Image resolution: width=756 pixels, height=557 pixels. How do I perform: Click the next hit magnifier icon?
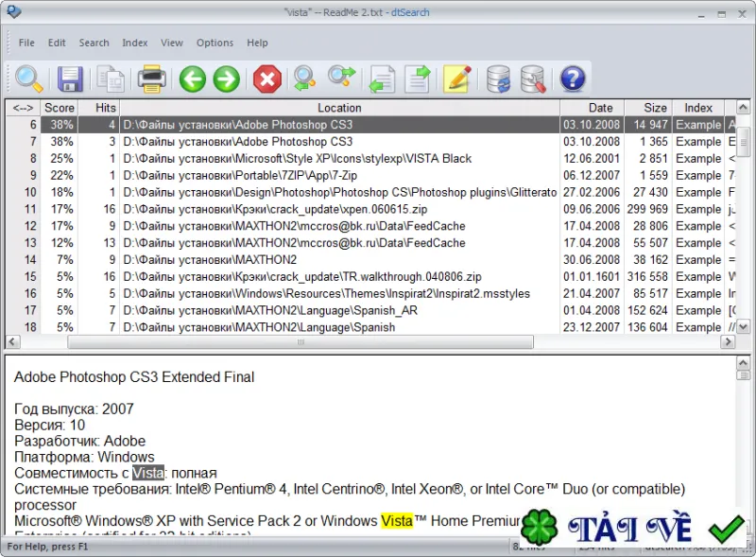342,78
